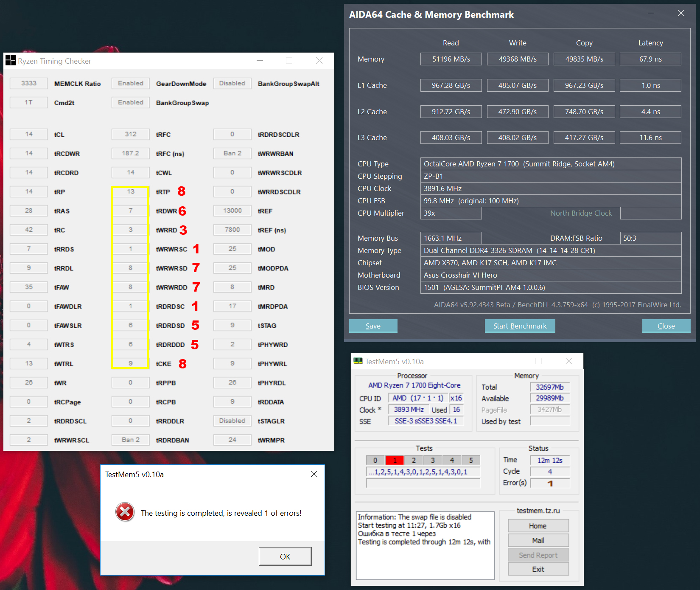Click the TestMem5 app icon in main window title bar
The image size is (700, 590).
coord(358,361)
